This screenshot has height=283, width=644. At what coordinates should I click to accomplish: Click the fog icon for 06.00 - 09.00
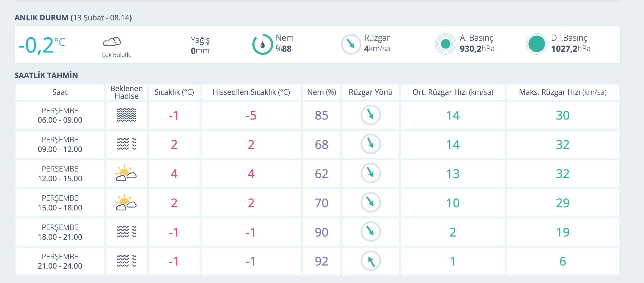[x=126, y=115]
